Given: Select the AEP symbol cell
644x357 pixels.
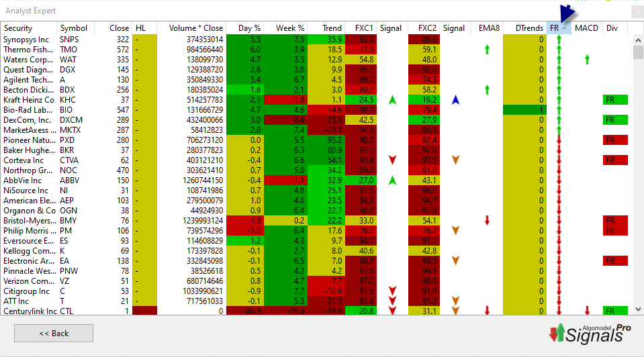Looking at the screenshot, I should 66,200.
